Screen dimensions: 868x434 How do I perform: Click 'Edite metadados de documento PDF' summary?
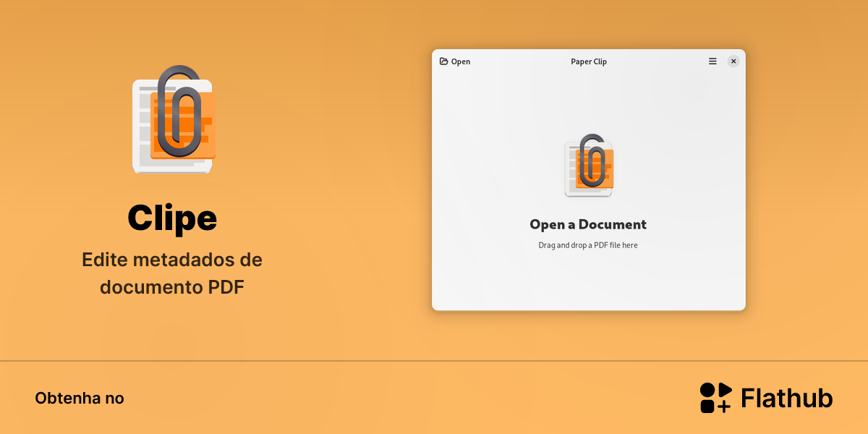pos(172,273)
